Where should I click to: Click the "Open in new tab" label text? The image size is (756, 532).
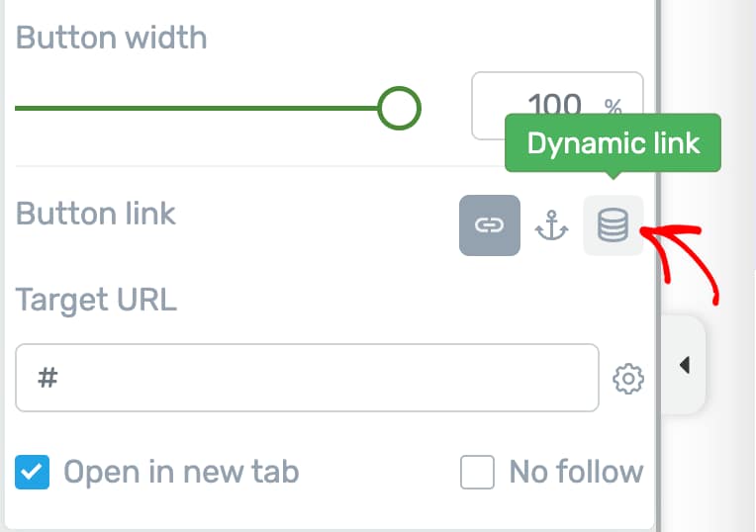(181, 473)
